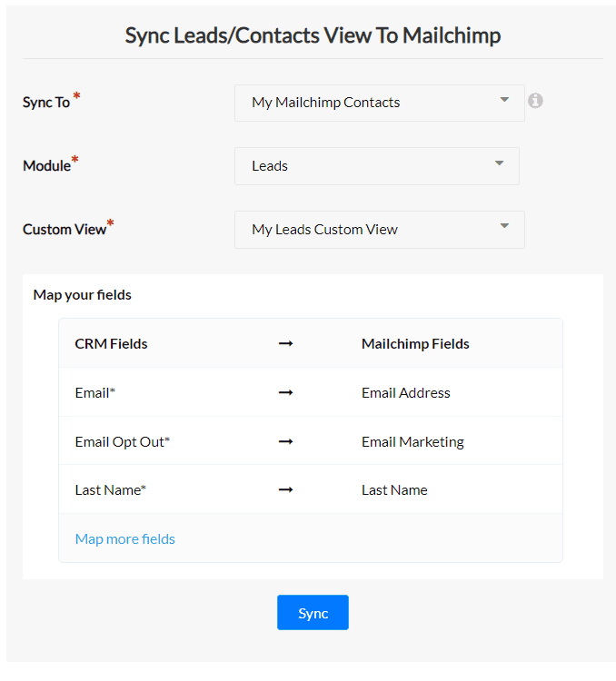Screen dimensions: 616x681
Task: Click the Custom View label
Action: pyautogui.click(x=65, y=230)
